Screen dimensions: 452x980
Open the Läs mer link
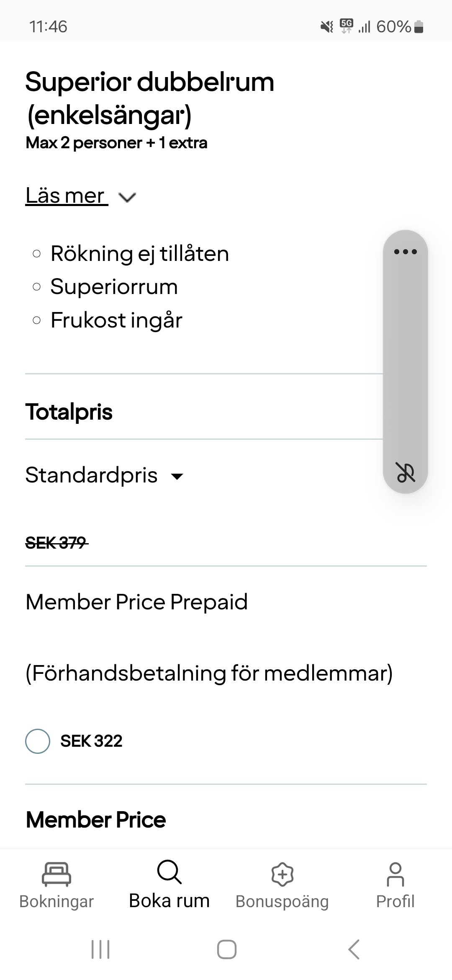tap(65, 196)
